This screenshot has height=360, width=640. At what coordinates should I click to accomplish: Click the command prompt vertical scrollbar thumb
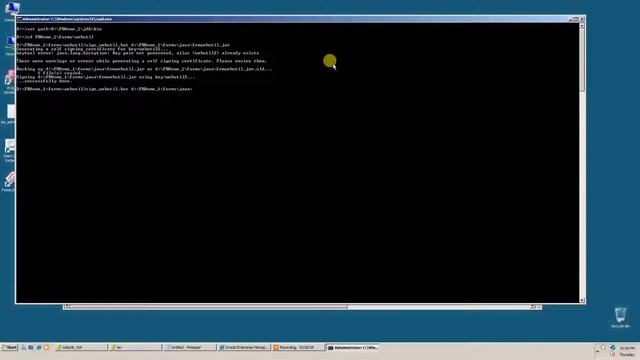click(x=582, y=60)
